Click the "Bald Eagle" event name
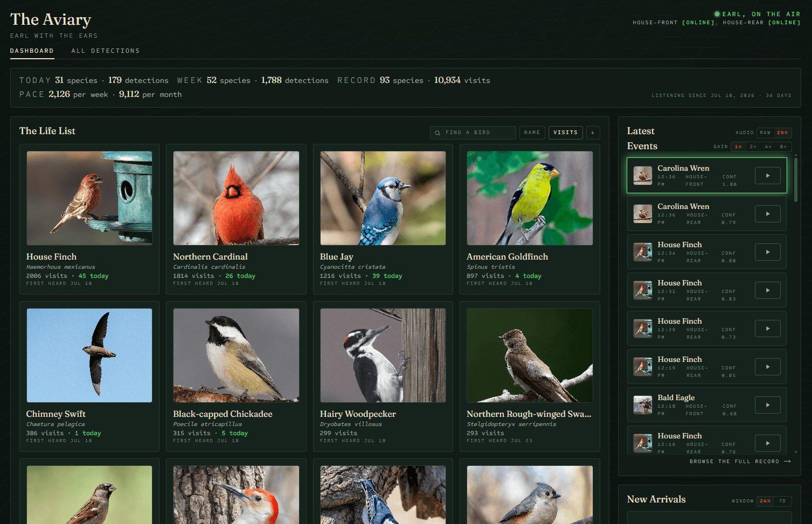This screenshot has height=524, width=812. click(676, 397)
